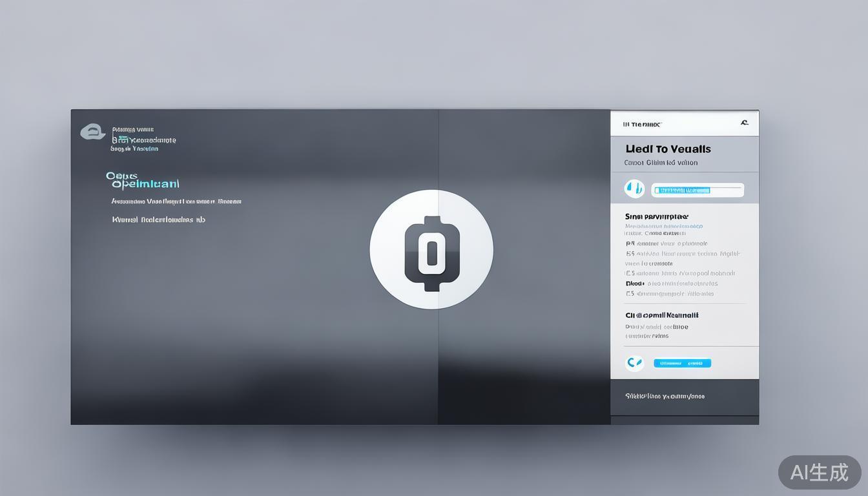Click the footer text at panel bottom
The height and width of the screenshot is (496, 868).
[x=665, y=396]
